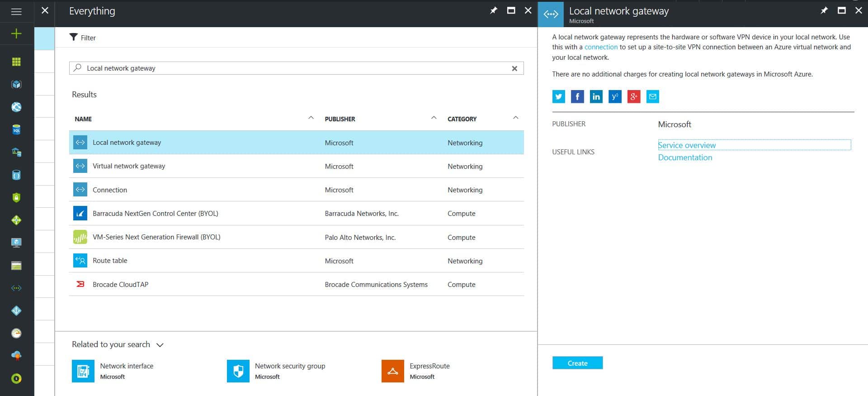
Task: Open the Service overview link
Action: (687, 145)
